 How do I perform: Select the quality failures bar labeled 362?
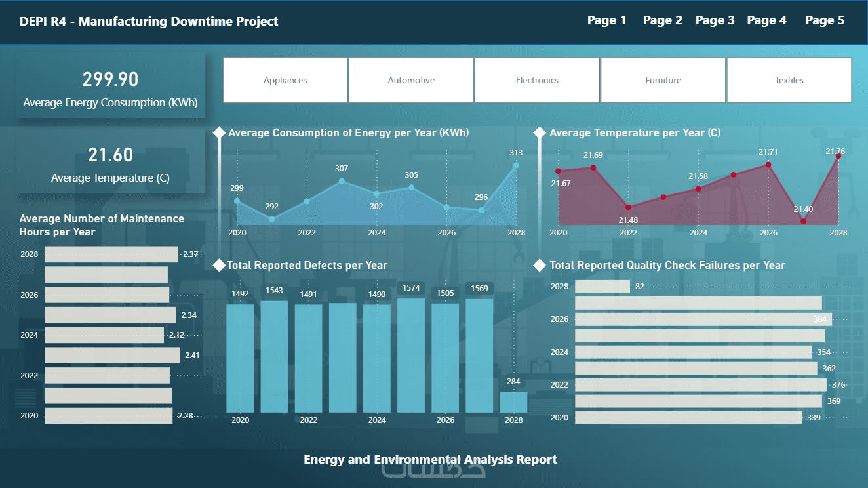click(696, 369)
